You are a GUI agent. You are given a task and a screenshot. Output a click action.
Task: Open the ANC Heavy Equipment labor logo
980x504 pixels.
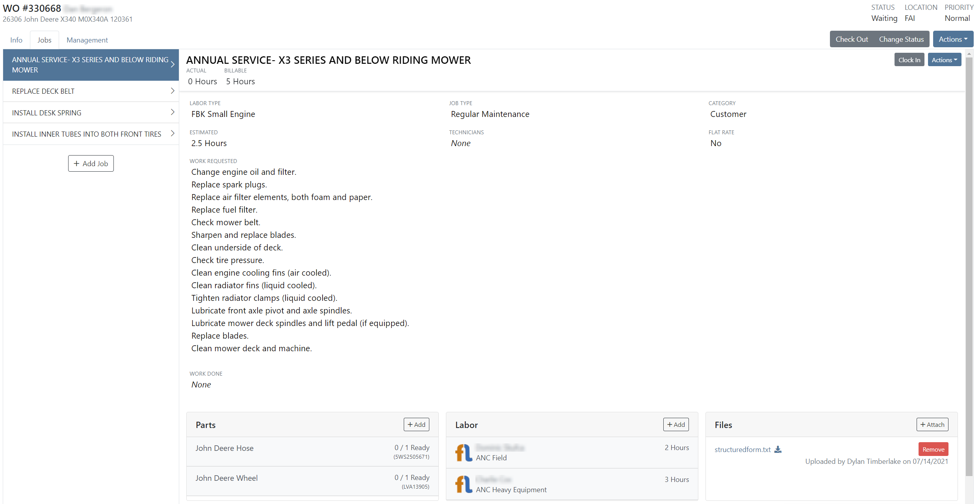click(x=464, y=484)
